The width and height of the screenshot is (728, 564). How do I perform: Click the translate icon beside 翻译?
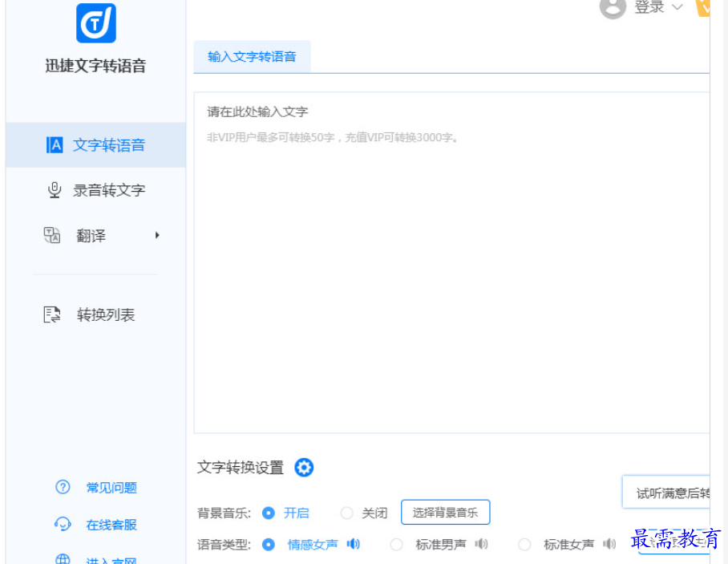(x=52, y=235)
